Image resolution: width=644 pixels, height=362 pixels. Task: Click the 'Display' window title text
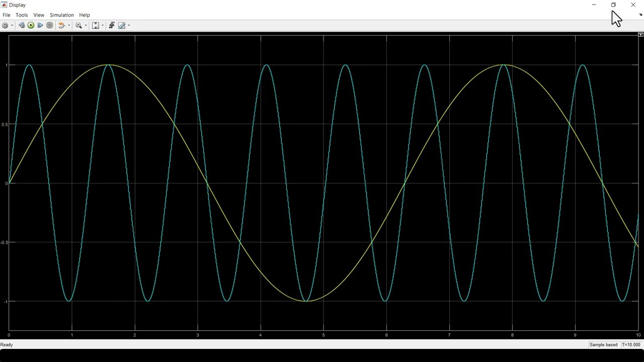[17, 5]
